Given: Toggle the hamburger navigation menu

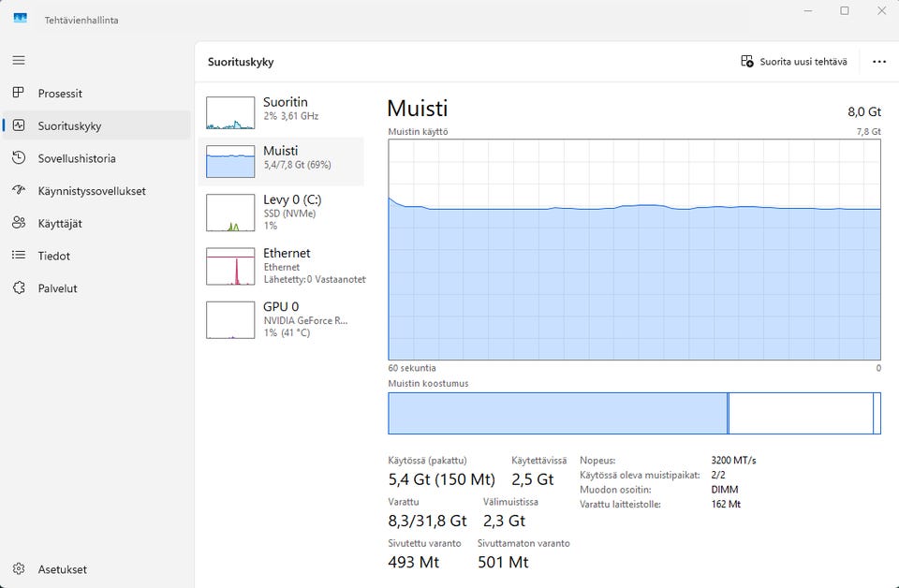Looking at the screenshot, I should (19, 60).
